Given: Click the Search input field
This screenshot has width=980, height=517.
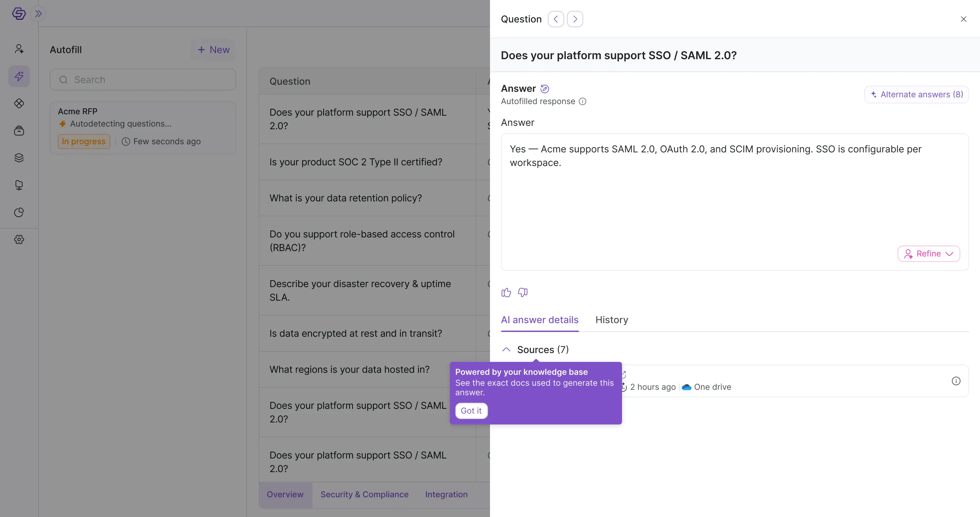Looking at the screenshot, I should click(x=143, y=80).
